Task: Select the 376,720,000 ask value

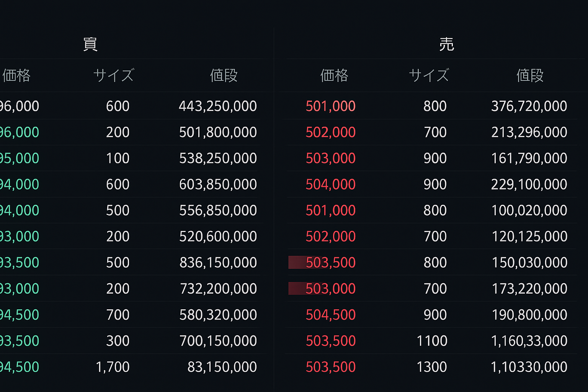Action: [529, 106]
